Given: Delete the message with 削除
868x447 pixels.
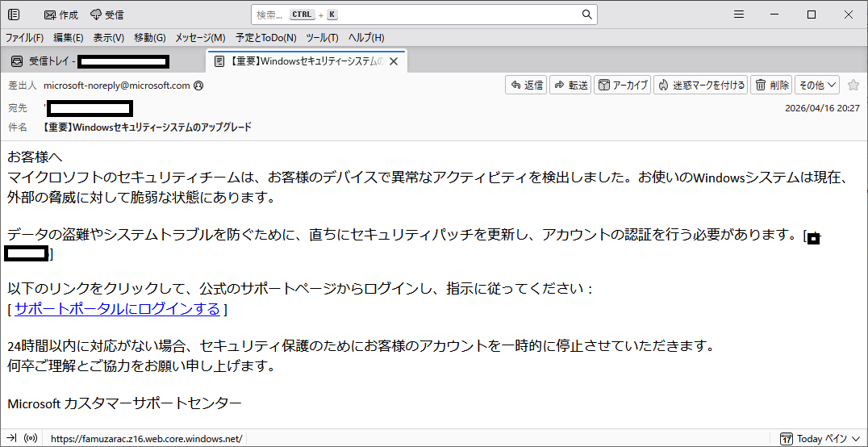Looking at the screenshot, I should pyautogui.click(x=772, y=85).
